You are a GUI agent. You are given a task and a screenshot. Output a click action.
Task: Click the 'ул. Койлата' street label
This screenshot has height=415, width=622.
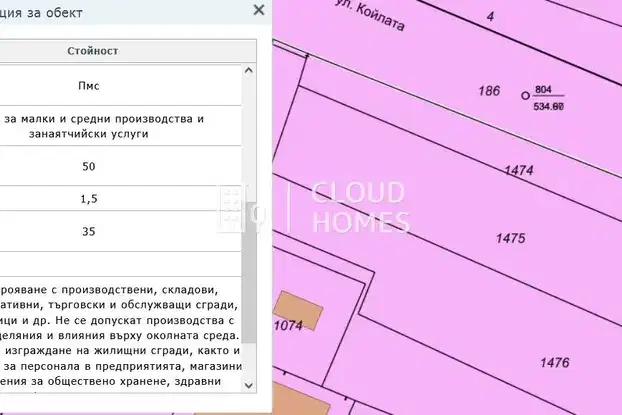(x=370, y=16)
